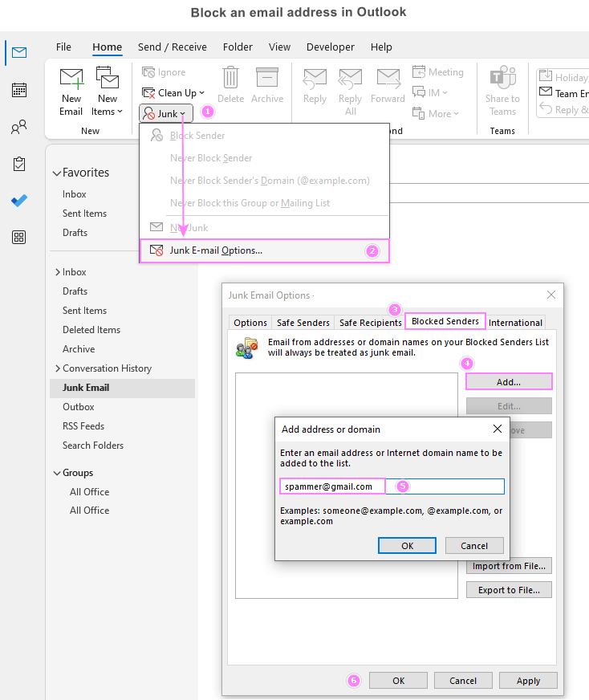Select the Junk Email folder
The image size is (589, 700).
click(x=122, y=388)
